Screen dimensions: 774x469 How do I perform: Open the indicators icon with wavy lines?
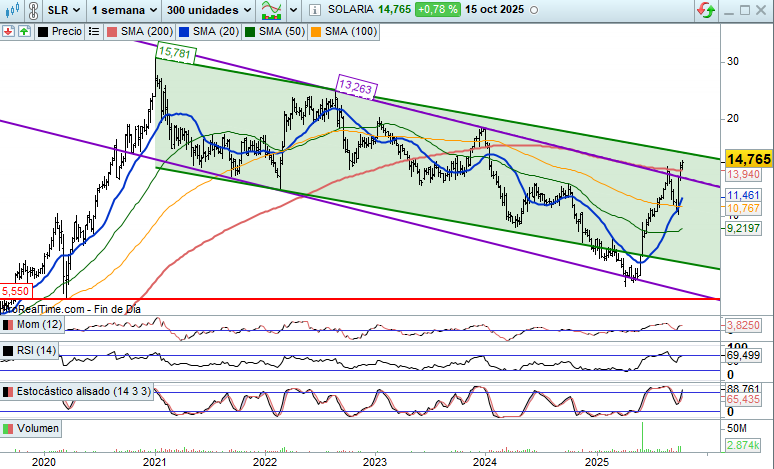tap(269, 10)
